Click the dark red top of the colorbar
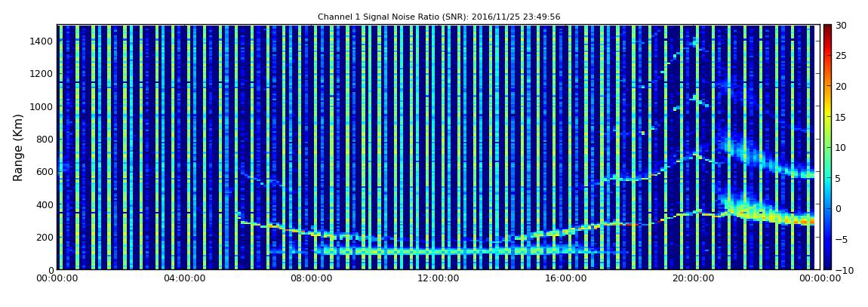 827,29
